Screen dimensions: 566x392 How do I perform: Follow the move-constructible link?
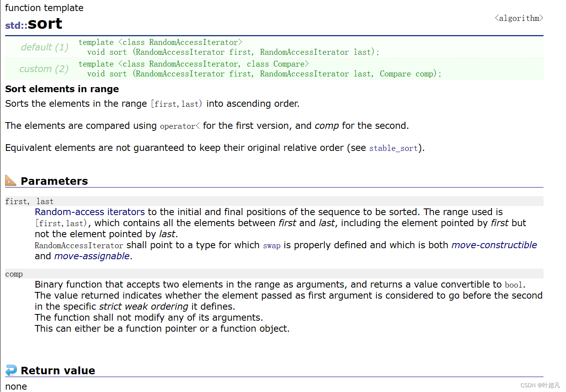click(494, 245)
